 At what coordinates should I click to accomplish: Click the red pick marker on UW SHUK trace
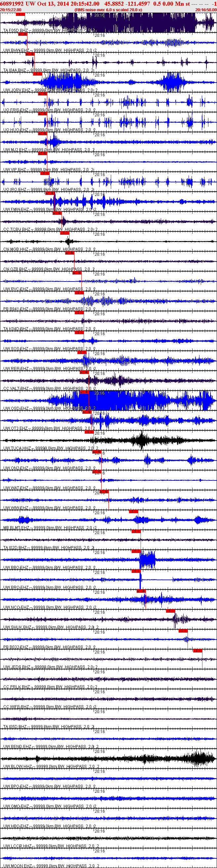171,611
